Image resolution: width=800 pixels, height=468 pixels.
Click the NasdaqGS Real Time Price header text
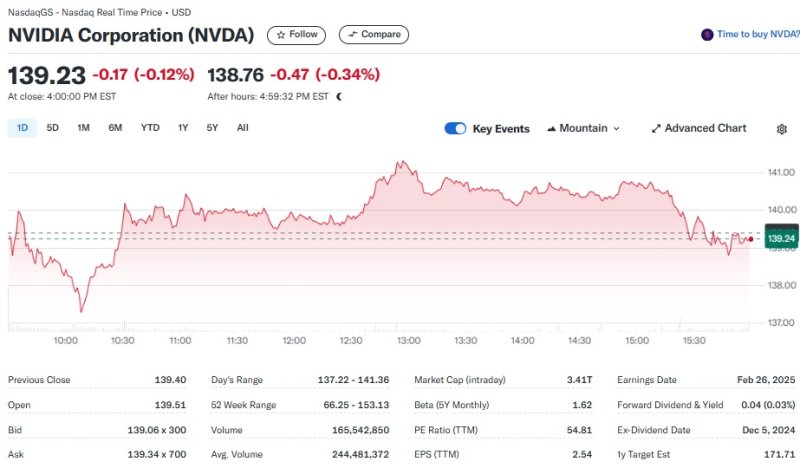[x=99, y=12]
